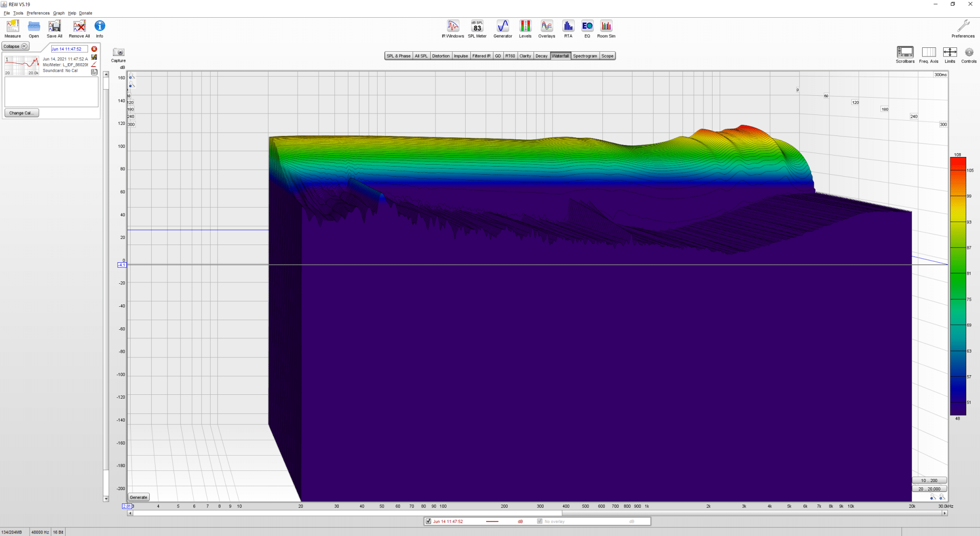This screenshot has width=980, height=536.
Task: Toggle the Jun 14 11:47:52 trace checkbox
Action: point(428,521)
